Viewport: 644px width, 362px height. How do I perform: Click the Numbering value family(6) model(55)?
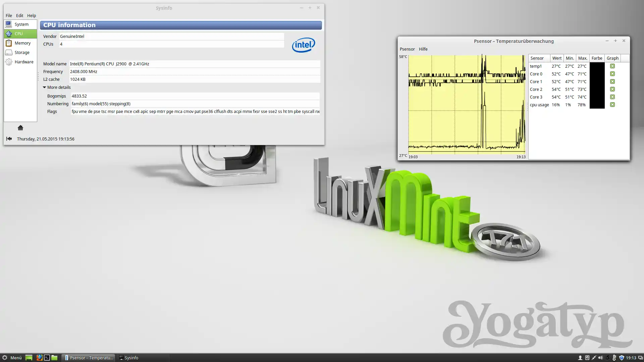(195, 104)
